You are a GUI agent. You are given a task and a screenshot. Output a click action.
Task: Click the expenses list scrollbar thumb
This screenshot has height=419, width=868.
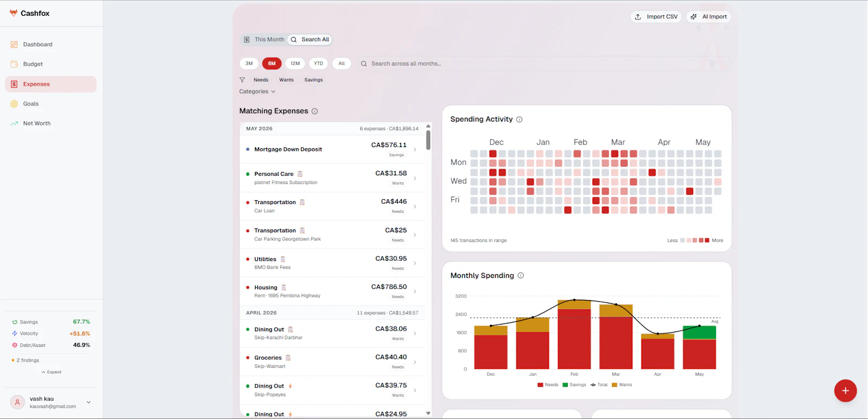(428, 139)
